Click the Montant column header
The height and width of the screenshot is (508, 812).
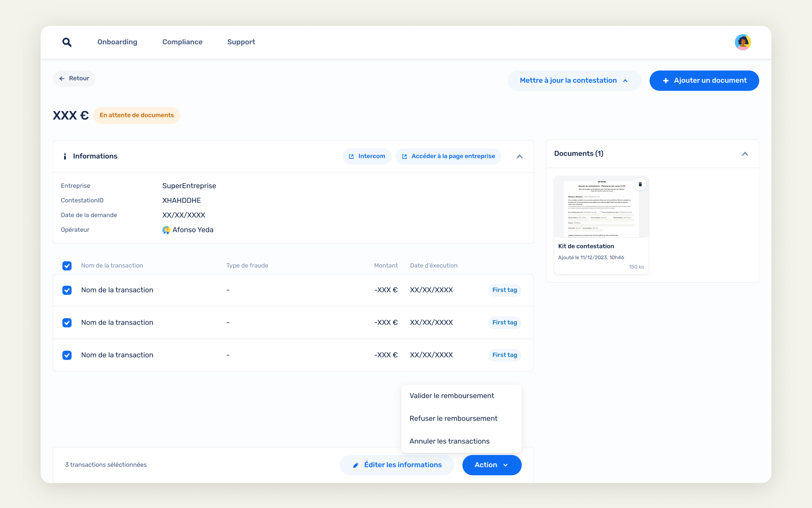(x=386, y=266)
